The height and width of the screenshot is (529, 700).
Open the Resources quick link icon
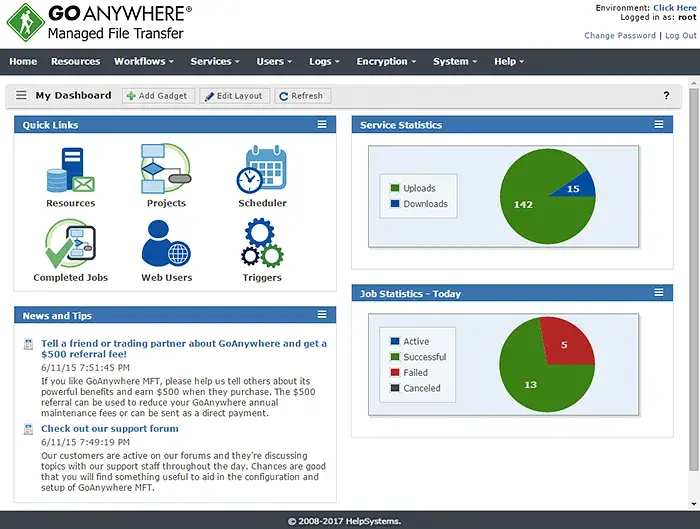pos(70,170)
